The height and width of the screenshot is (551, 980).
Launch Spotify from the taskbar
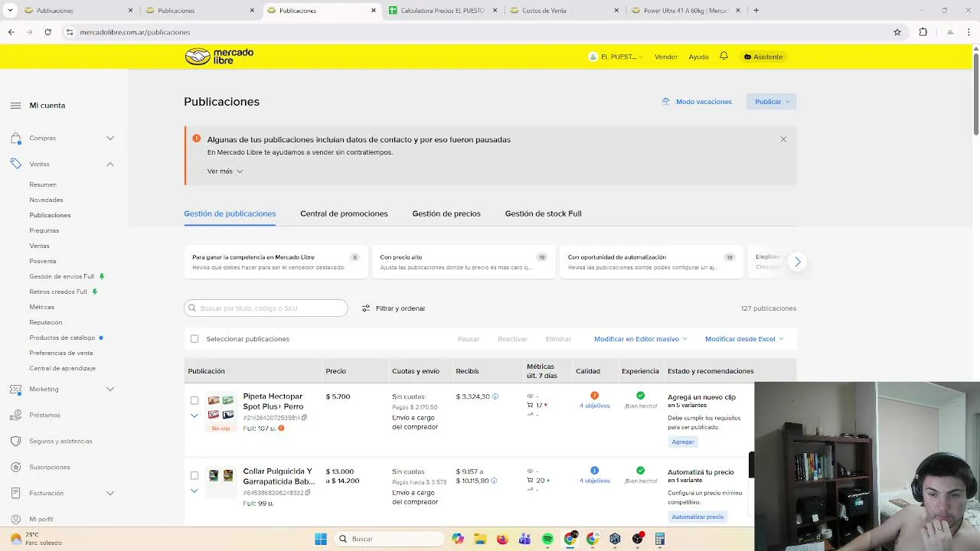tap(547, 539)
